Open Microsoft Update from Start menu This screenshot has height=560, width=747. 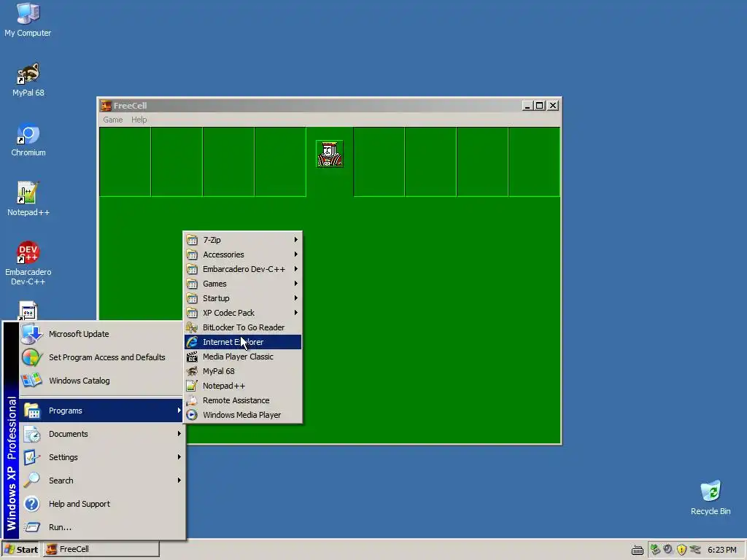[101, 334]
